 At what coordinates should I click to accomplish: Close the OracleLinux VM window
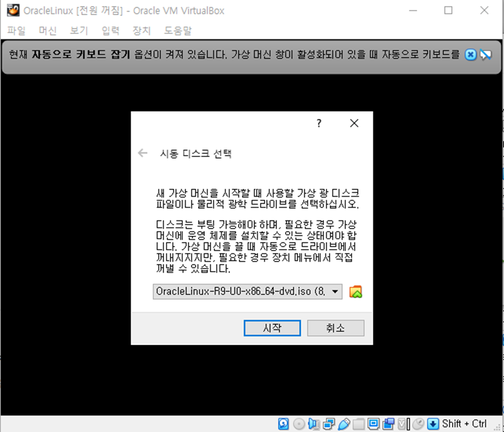[484, 10]
